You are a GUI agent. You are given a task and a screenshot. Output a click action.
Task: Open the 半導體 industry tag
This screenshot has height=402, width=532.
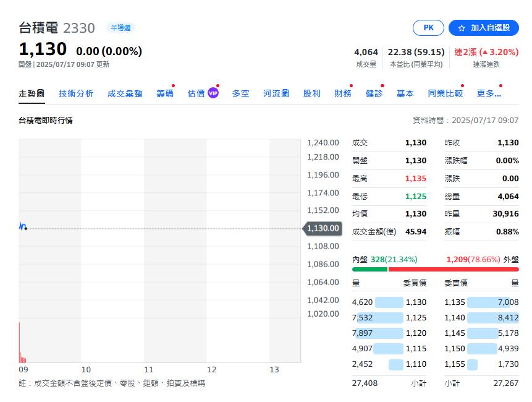click(x=120, y=28)
